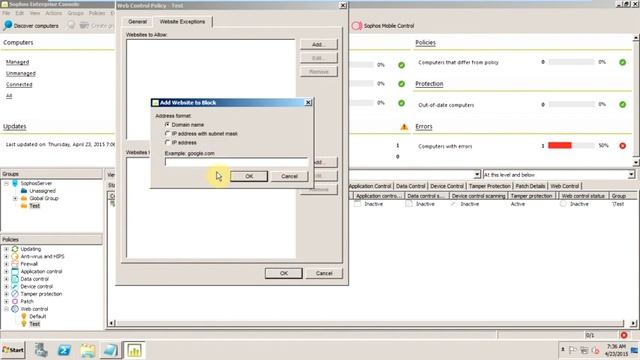Open the Policies dashboard heading link

(425, 43)
